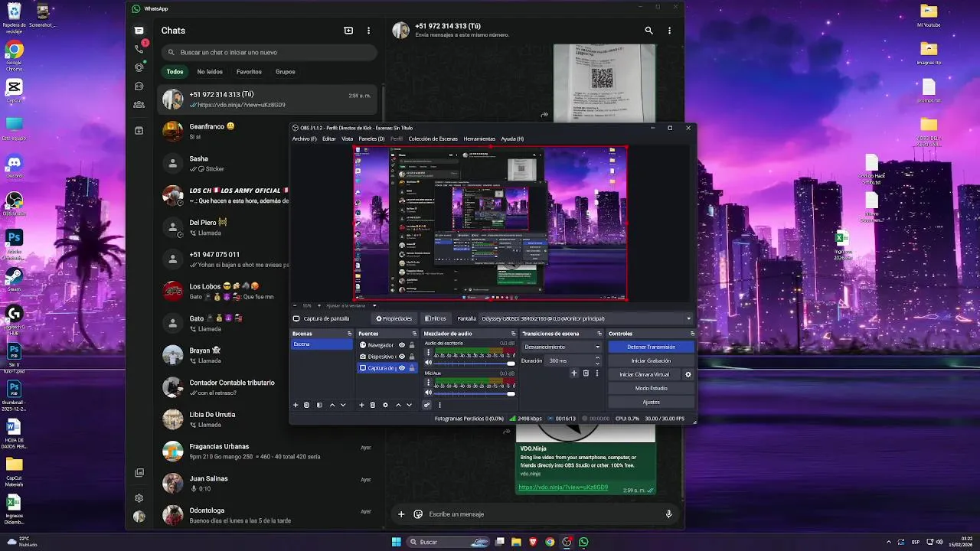
Task: Open the Desvanecimiento transition dropdown
Action: pyautogui.click(x=562, y=347)
